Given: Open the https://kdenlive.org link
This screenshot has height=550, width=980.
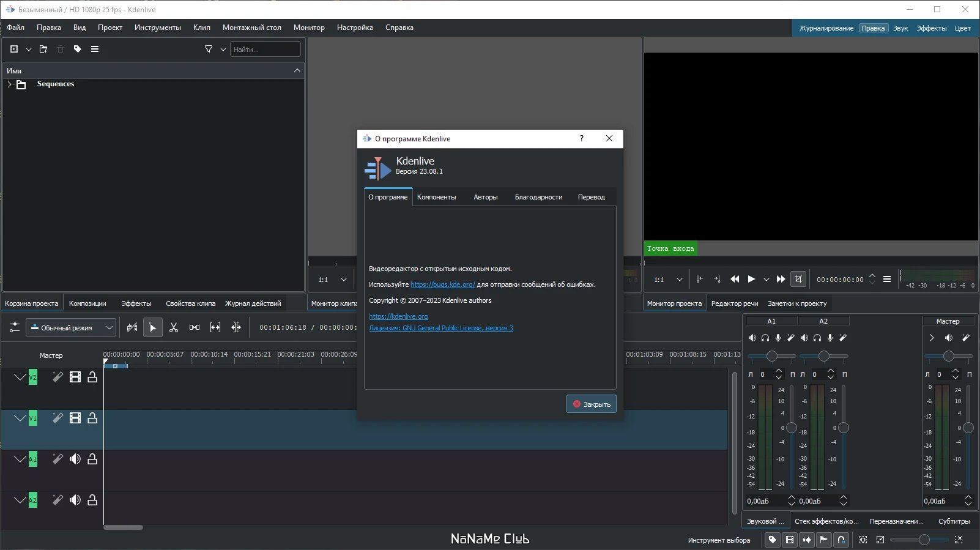Looking at the screenshot, I should click(398, 316).
